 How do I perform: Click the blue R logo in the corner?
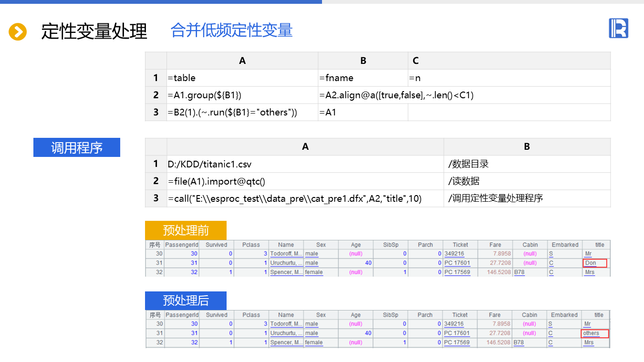(618, 28)
